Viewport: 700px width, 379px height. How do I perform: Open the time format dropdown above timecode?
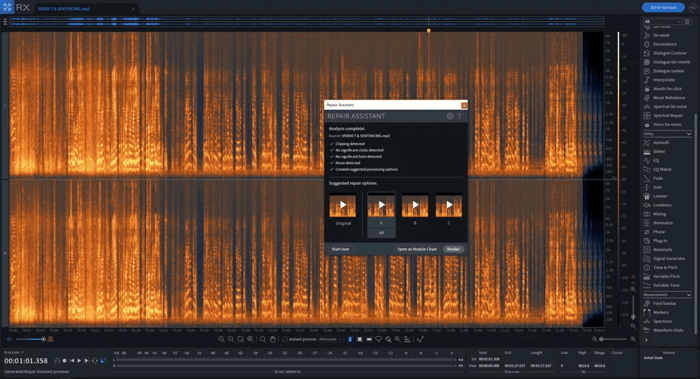click(14, 352)
